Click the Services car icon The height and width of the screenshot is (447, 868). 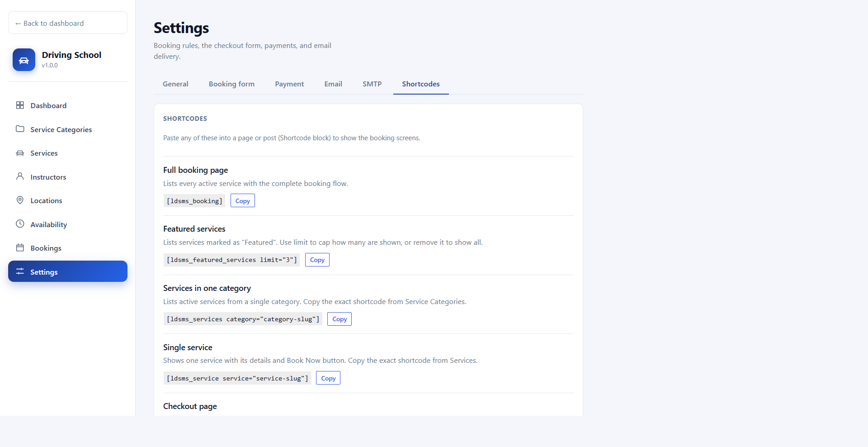[x=20, y=153]
